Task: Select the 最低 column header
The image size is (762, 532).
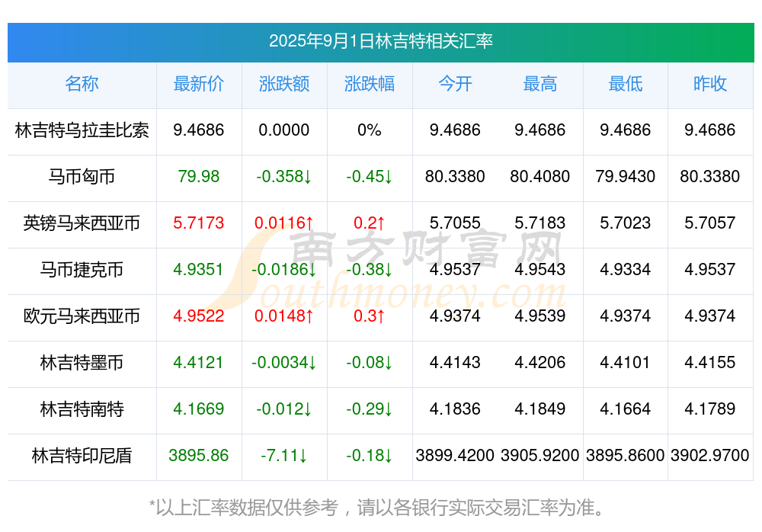Action: pyautogui.click(x=626, y=84)
